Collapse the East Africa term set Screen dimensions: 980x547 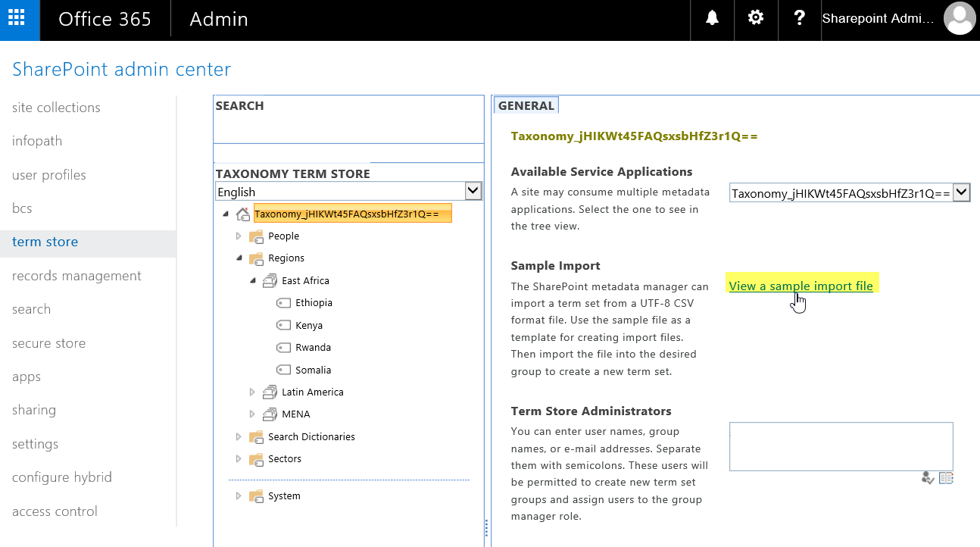coord(253,280)
